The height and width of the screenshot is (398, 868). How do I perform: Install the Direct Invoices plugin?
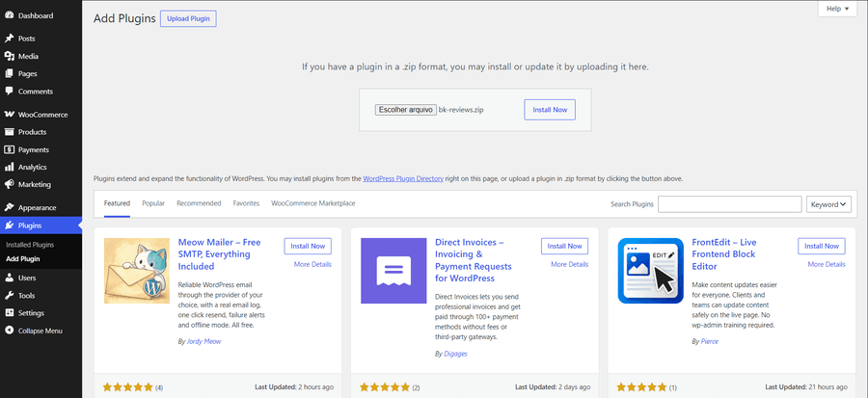pos(564,246)
